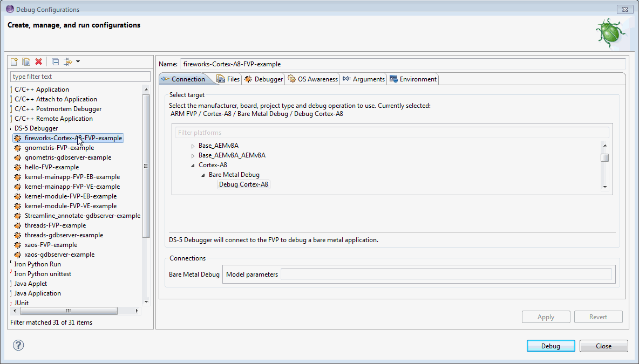The height and width of the screenshot is (364, 639).
Task: Click the filter launch configurations icon
Action: click(x=67, y=62)
